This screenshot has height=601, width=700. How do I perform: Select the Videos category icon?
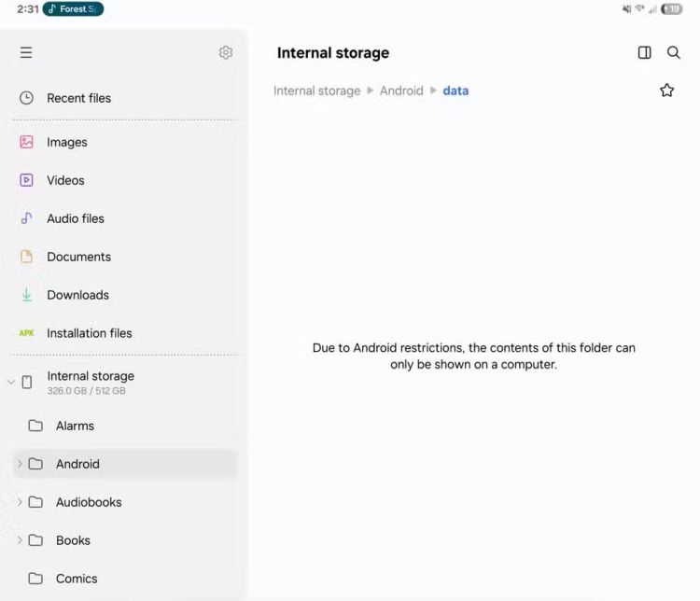click(27, 180)
